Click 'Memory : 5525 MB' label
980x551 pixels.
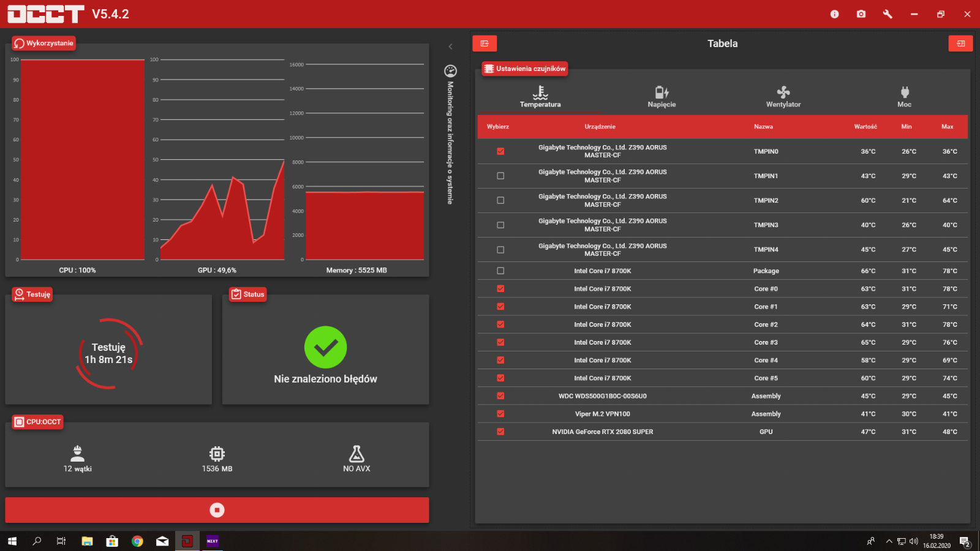(356, 270)
